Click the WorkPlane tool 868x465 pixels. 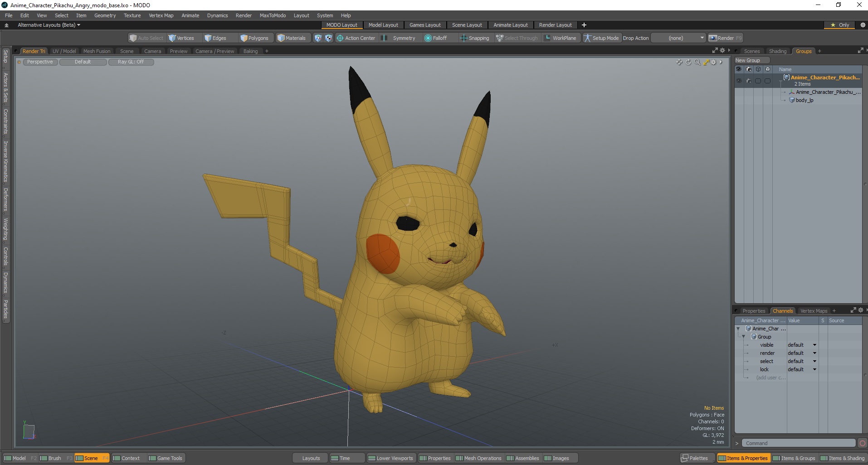(560, 38)
